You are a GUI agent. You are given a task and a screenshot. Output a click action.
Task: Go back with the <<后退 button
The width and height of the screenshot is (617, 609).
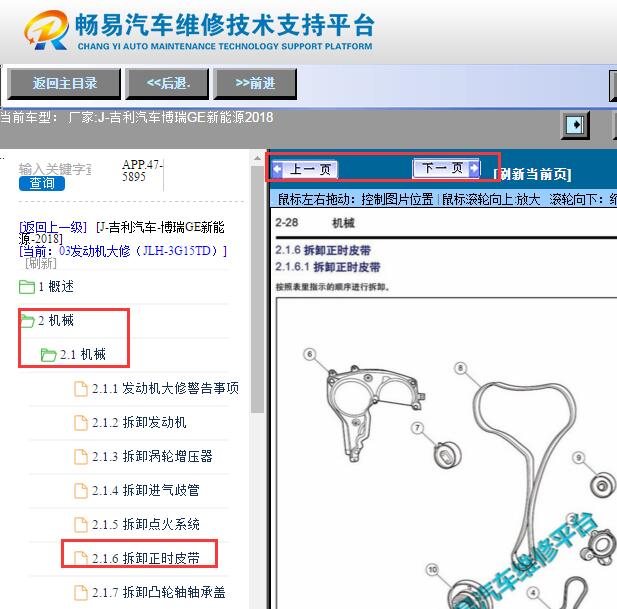click(167, 84)
